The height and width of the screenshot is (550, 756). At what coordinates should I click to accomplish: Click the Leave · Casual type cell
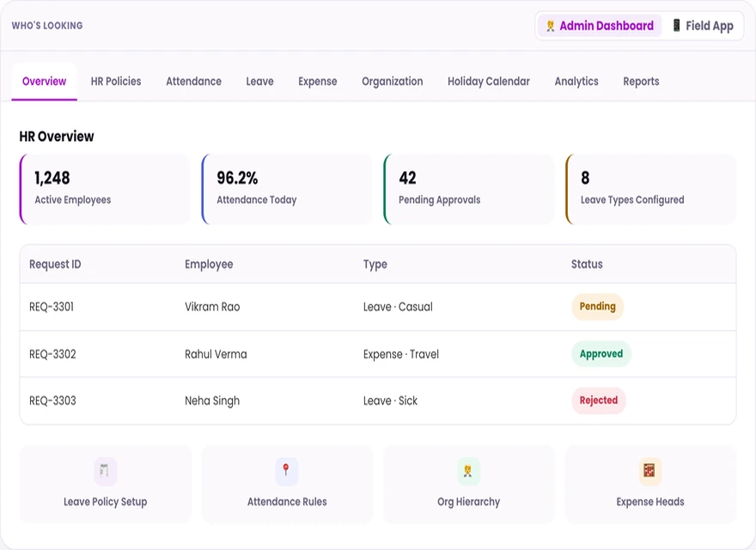point(398,307)
